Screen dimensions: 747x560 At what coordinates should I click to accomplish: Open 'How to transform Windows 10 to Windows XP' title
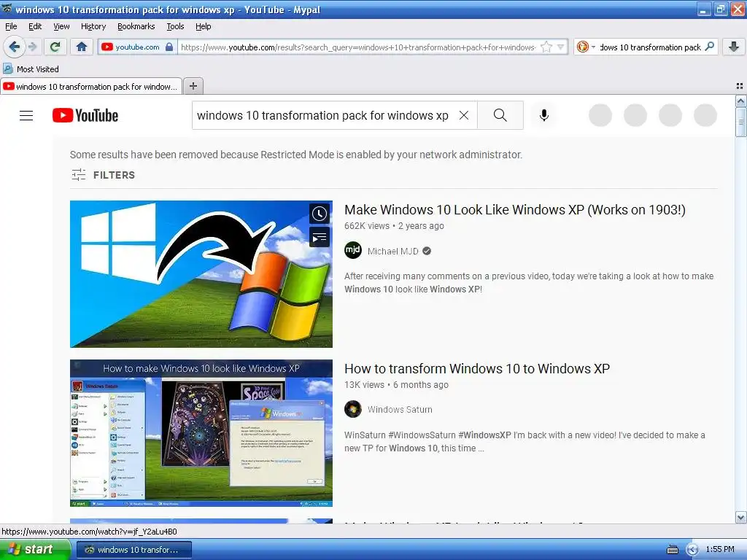coord(477,368)
